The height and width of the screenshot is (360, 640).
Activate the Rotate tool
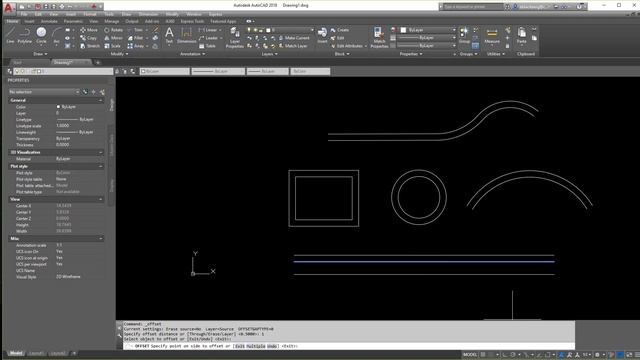(x=113, y=30)
